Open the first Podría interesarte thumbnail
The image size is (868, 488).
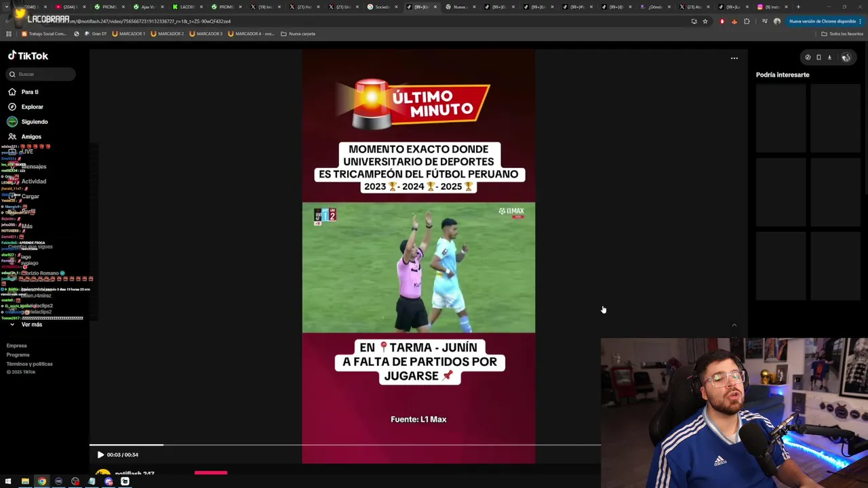[781, 119]
